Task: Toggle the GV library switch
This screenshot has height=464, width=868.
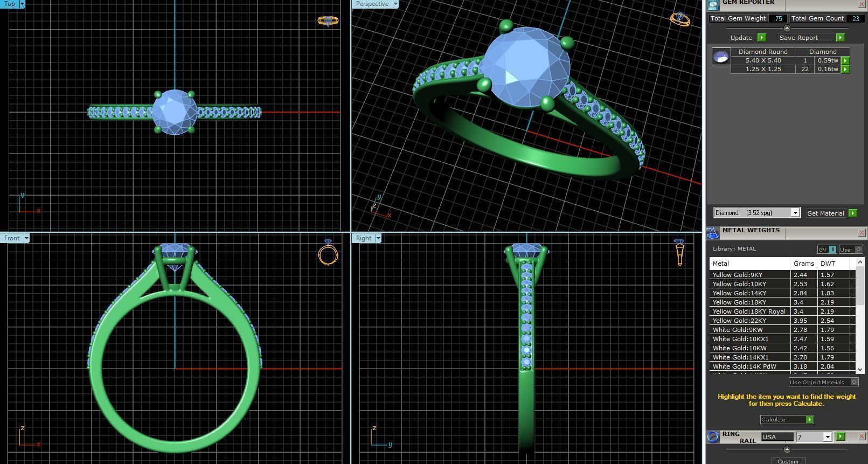Action: click(x=827, y=250)
